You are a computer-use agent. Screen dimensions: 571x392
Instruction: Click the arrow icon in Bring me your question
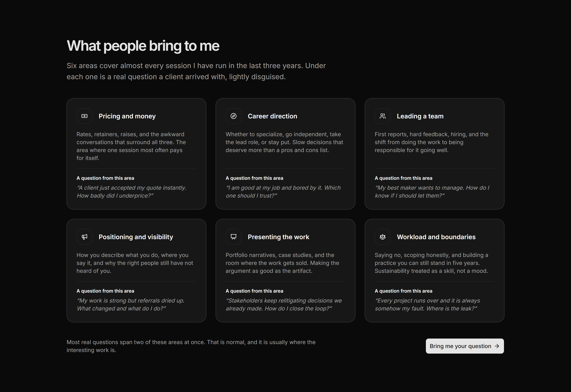click(497, 346)
